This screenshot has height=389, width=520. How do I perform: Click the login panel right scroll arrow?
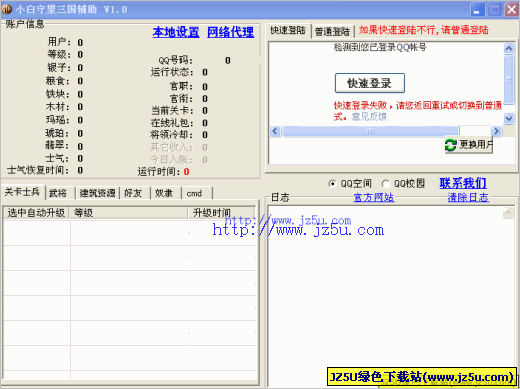(496, 131)
